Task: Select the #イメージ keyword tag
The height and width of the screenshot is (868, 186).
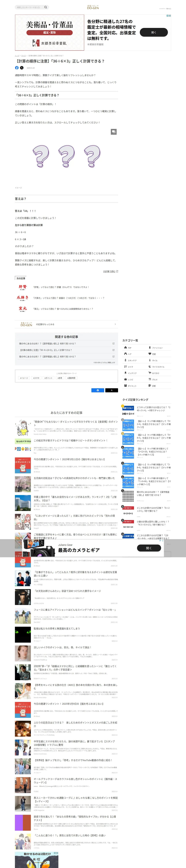Action: click(24, 378)
